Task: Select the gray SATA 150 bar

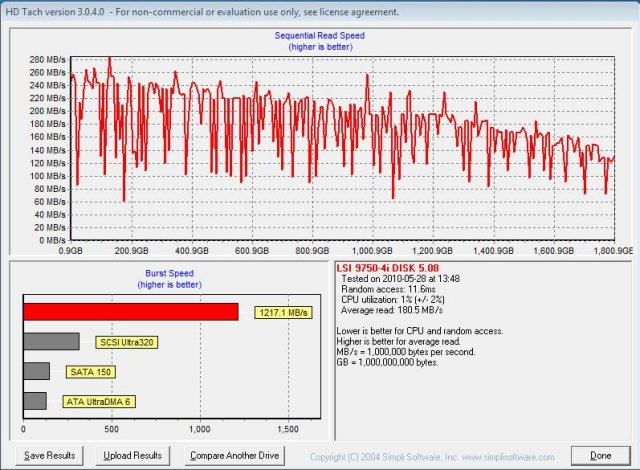Action: pyautogui.click(x=37, y=371)
